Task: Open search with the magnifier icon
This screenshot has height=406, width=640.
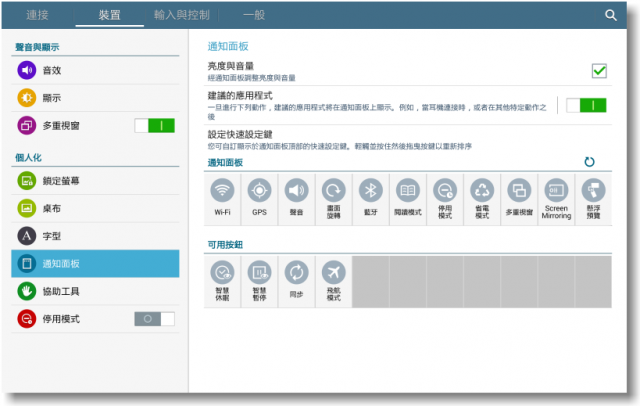Action: (x=611, y=15)
